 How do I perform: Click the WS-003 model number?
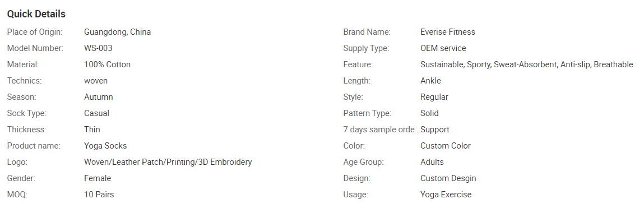click(98, 48)
